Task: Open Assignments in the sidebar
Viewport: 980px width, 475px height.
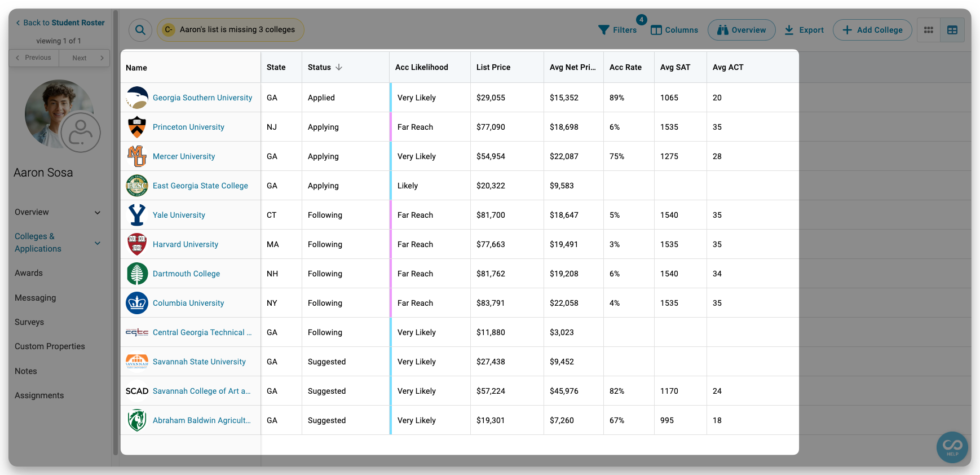Action: click(x=39, y=395)
